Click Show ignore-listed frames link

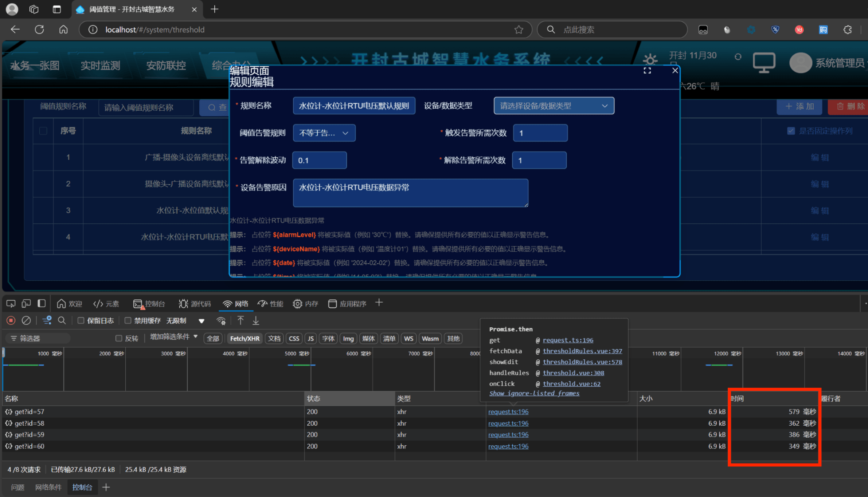click(534, 393)
